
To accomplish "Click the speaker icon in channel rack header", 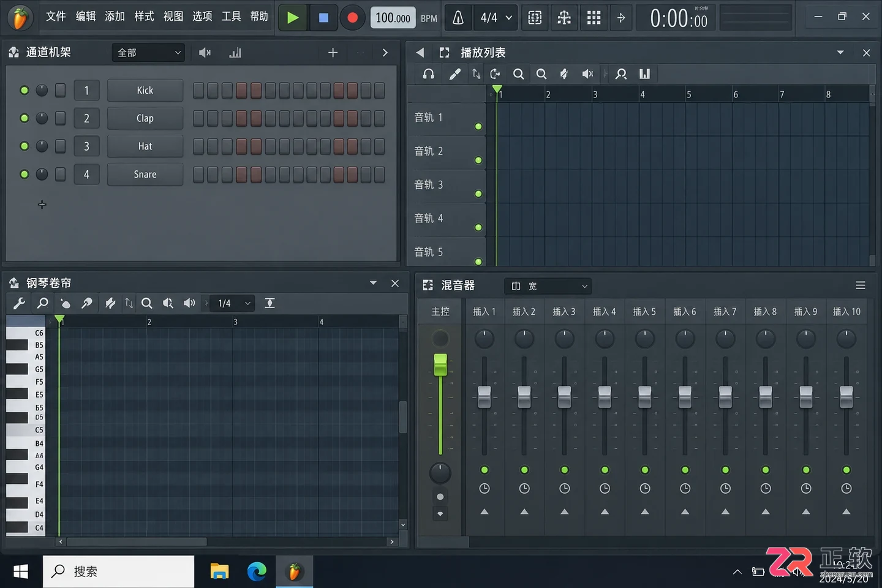I will pyautogui.click(x=205, y=53).
